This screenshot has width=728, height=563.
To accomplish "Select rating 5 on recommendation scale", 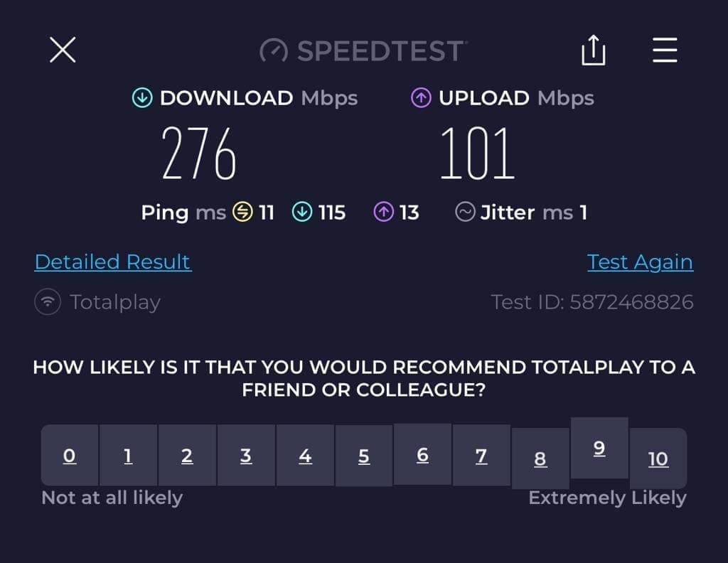I will click(x=364, y=456).
